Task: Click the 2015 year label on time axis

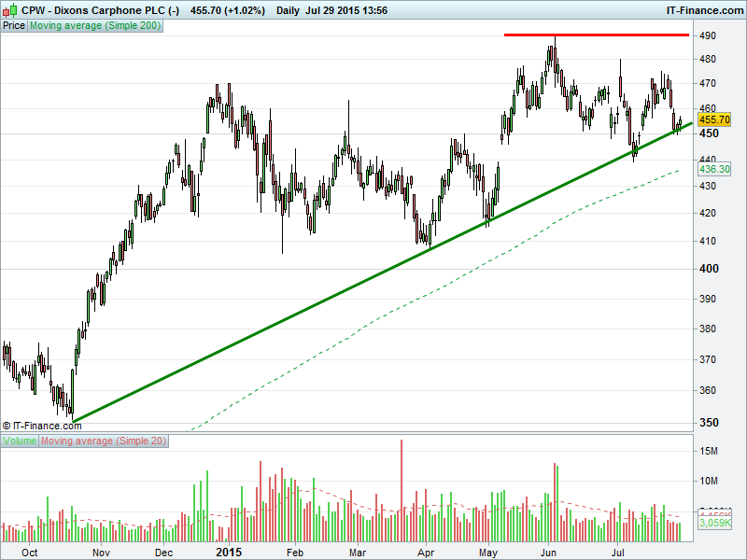Action: click(229, 552)
